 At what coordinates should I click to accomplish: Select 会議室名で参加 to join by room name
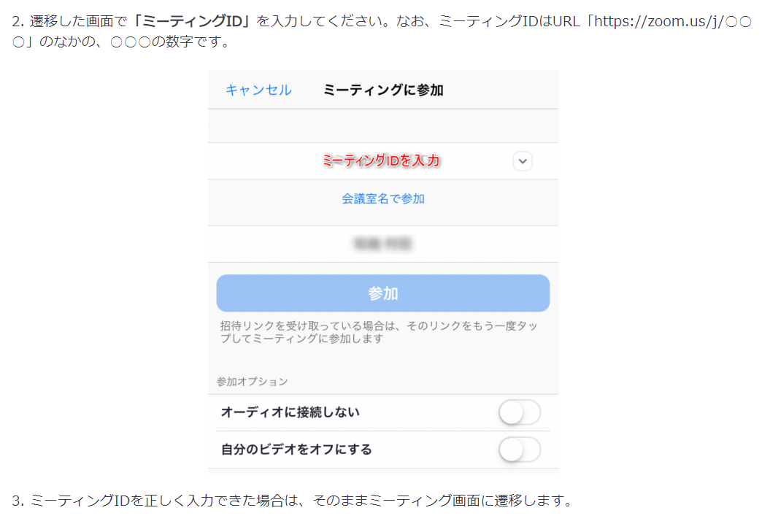[x=384, y=198]
